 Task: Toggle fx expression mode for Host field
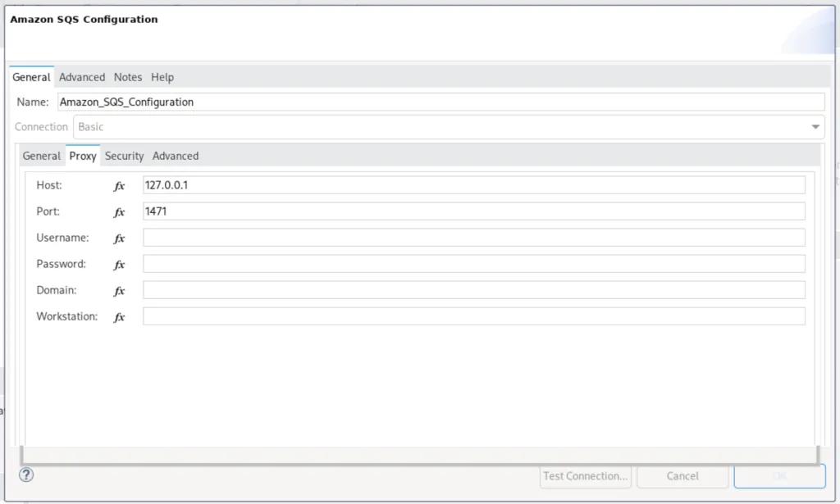click(x=119, y=186)
